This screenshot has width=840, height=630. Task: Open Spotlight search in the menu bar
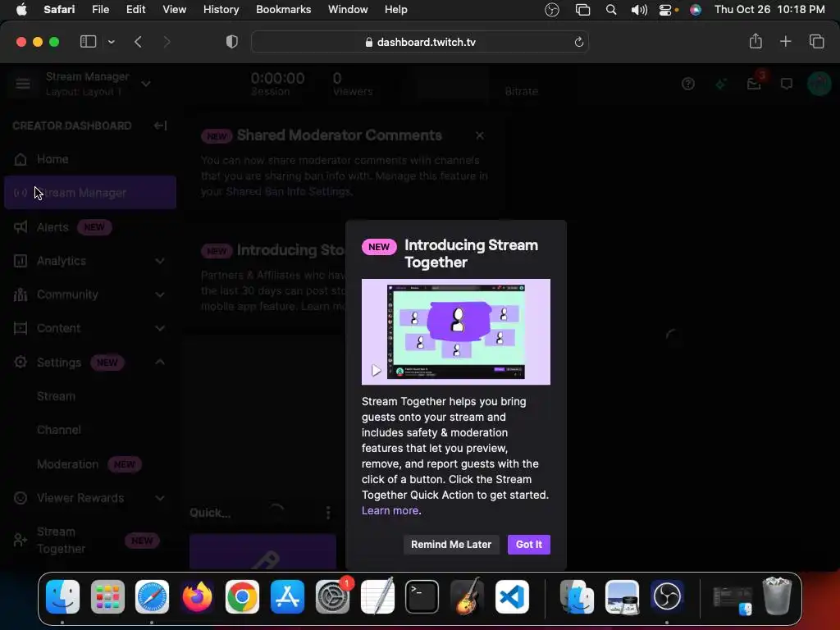coord(610,10)
